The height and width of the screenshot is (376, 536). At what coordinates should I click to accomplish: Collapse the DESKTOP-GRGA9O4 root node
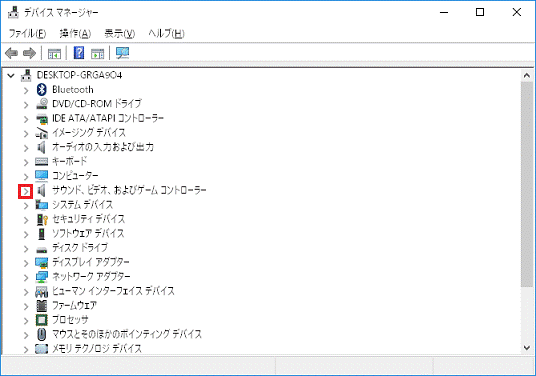tap(11, 76)
